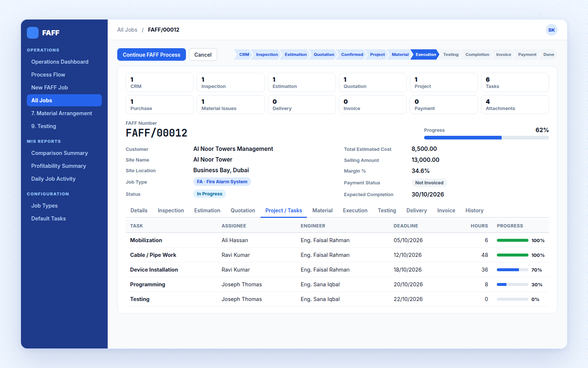Viewport: 588px width, 368px height.
Task: Open the CRM count card
Action: pos(159,82)
